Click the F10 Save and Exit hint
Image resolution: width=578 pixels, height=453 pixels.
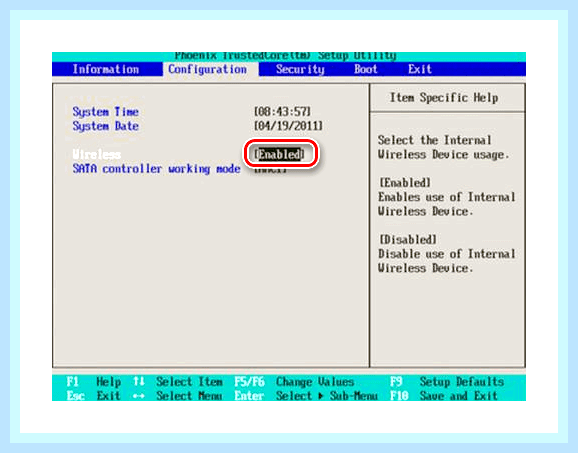[x=444, y=396]
